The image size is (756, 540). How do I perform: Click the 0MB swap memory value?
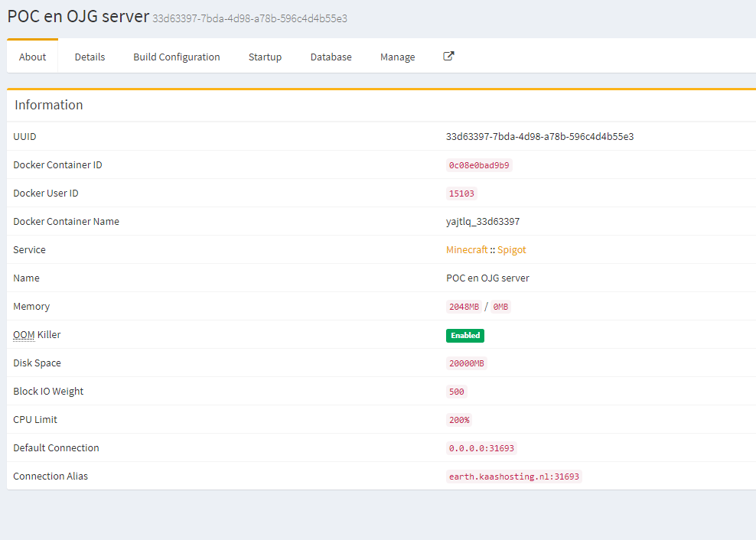pyautogui.click(x=500, y=307)
